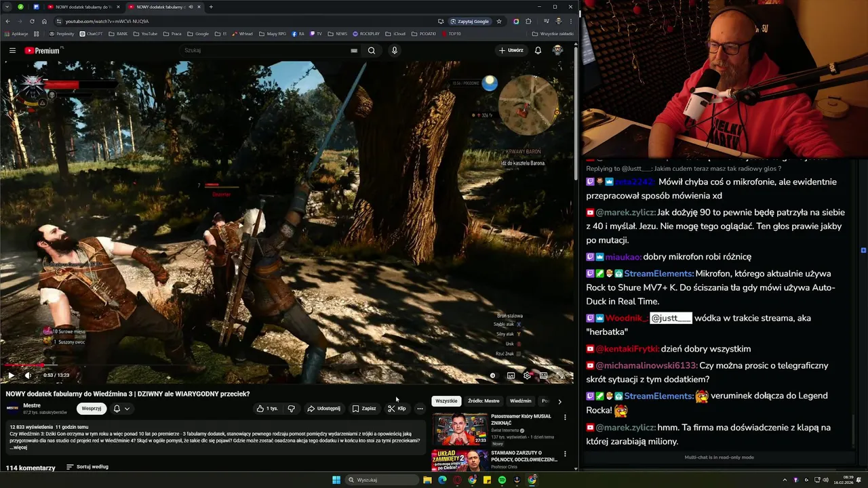Open options for STAWIANO ZARZUTY video suggestion
The width and height of the screenshot is (868, 488).
coord(565,454)
